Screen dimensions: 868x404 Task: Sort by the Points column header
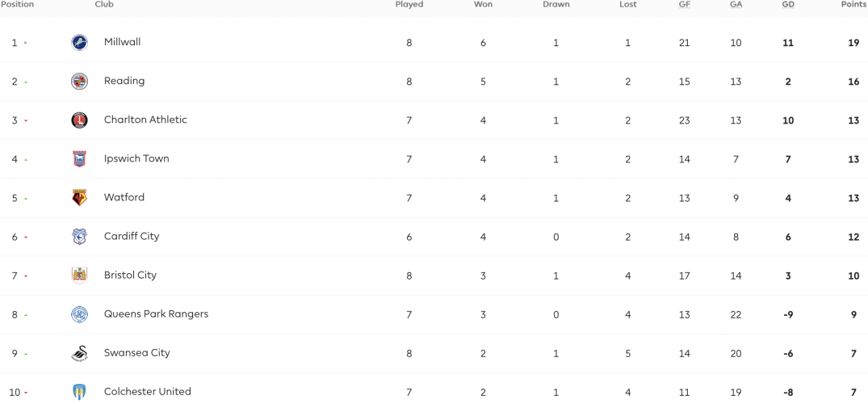click(x=853, y=4)
